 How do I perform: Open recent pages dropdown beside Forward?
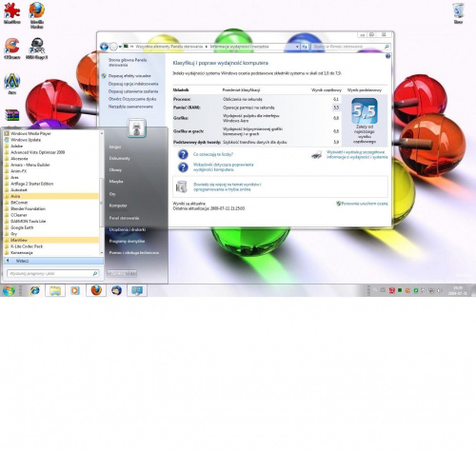120,47
